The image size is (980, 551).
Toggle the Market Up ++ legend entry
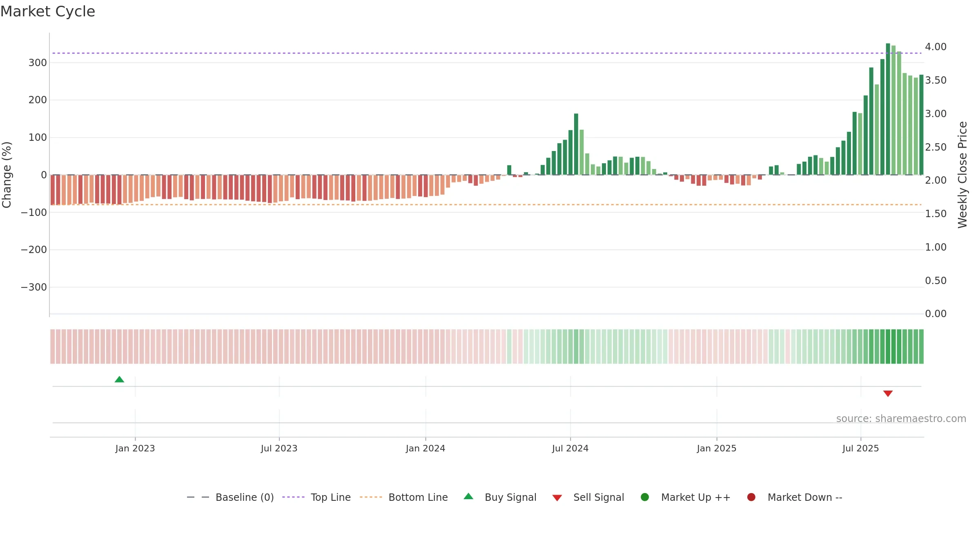pos(686,497)
